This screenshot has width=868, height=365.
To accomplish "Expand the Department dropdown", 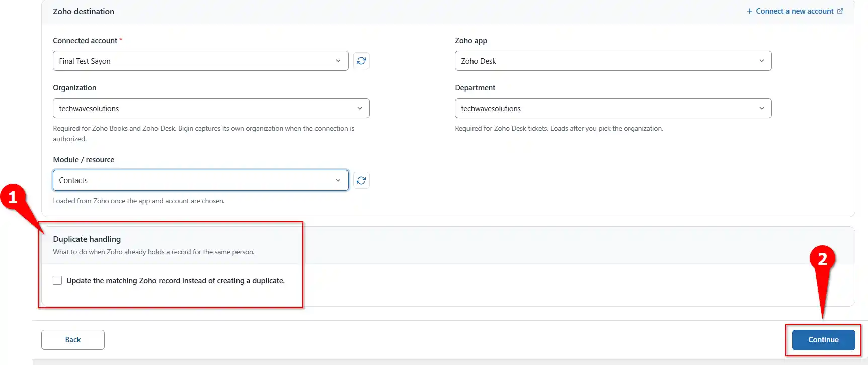I will (613, 108).
